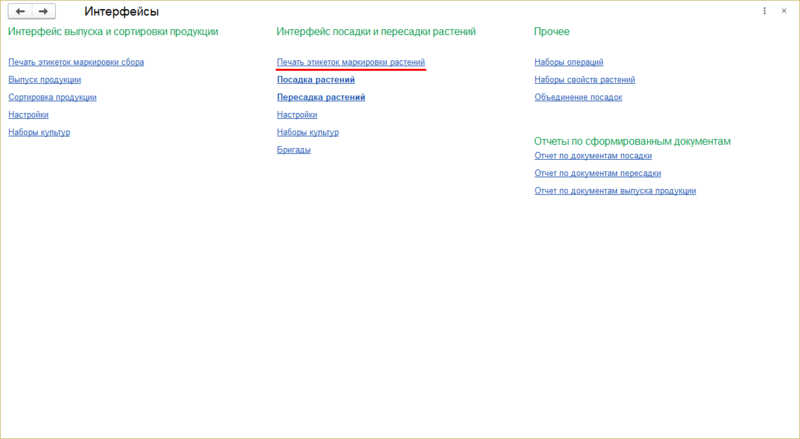Open Настройки under Интерфейс выпуска и сортировки
The image size is (800, 439).
click(x=28, y=115)
